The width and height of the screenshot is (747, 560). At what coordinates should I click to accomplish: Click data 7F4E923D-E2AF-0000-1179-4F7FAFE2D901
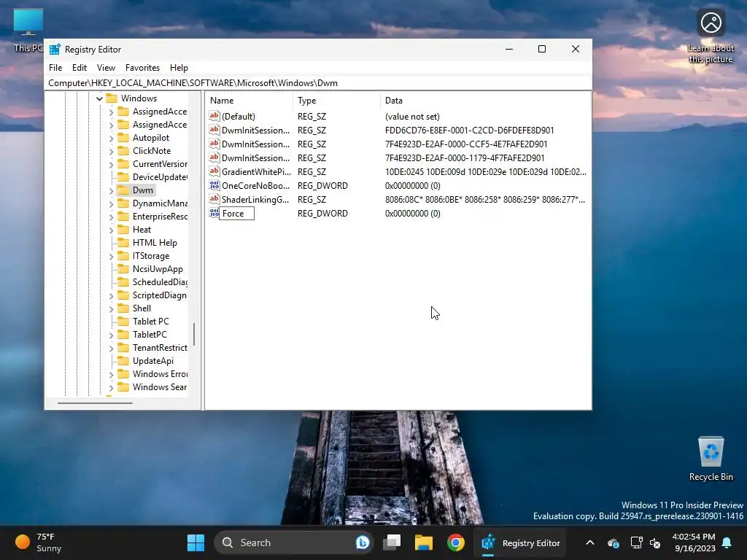coord(465,157)
